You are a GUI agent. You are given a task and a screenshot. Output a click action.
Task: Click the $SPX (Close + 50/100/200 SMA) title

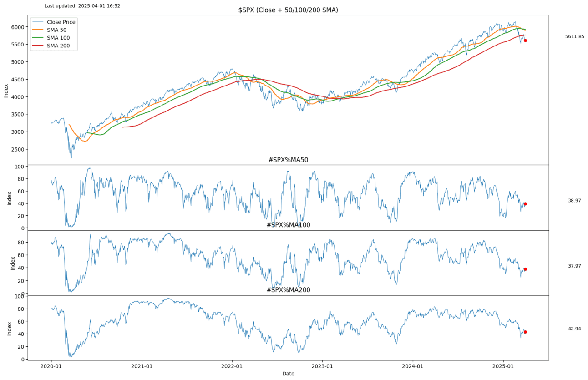click(288, 10)
